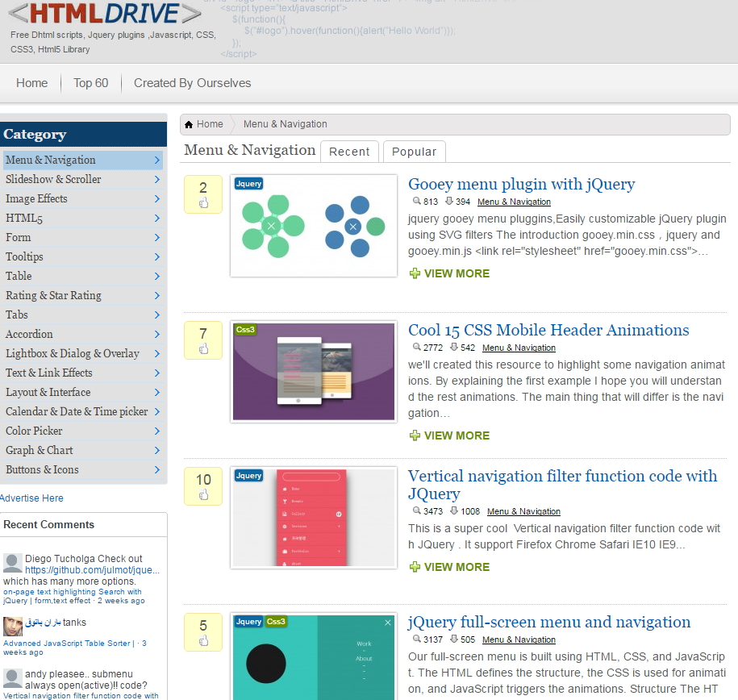Click andy's avatar in Recent Comments

coord(13,678)
